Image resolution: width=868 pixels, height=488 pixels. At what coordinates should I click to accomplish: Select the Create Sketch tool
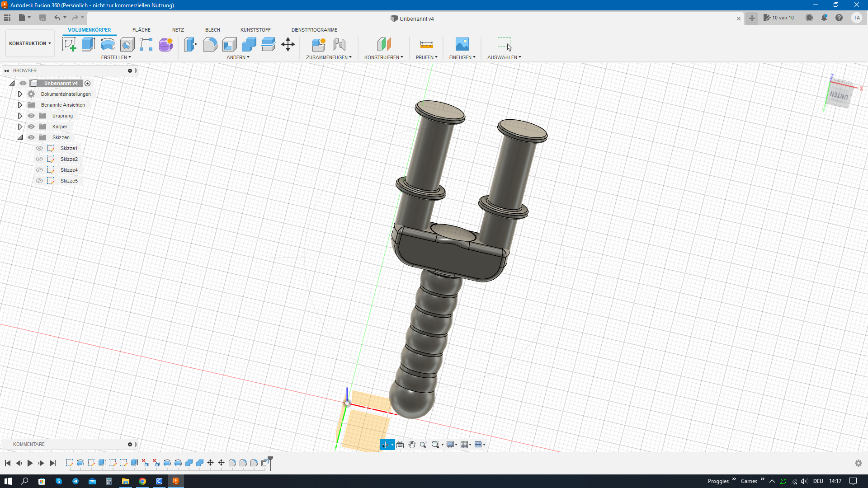pyautogui.click(x=69, y=44)
